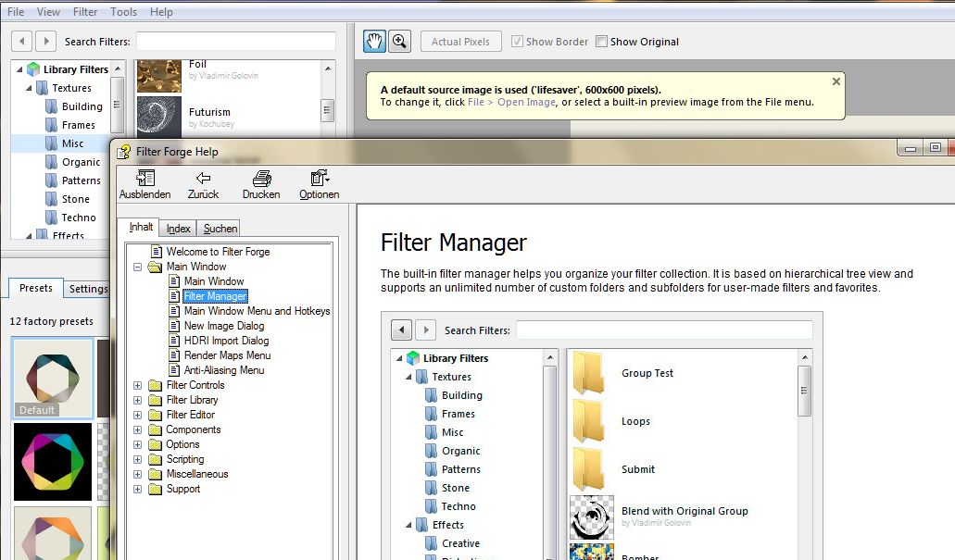Open the Render Maps Menu help page
955x560 pixels.
[x=227, y=355]
